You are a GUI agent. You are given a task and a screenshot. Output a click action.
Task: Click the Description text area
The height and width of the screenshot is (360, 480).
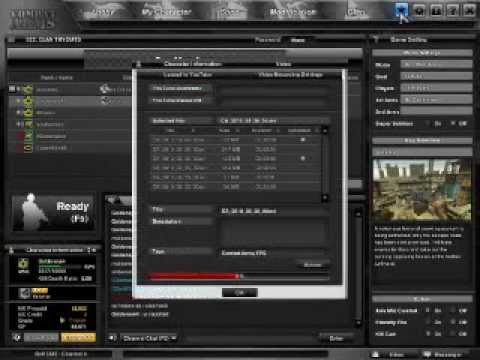point(273,231)
